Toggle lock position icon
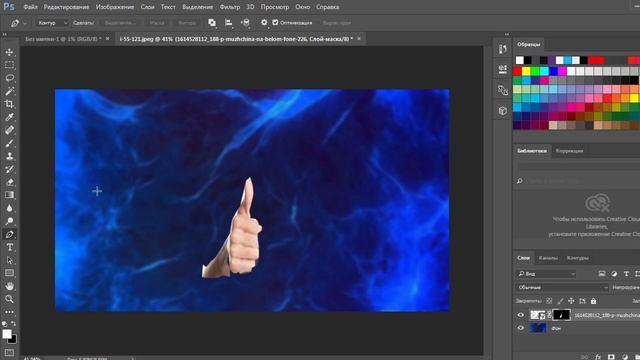 [571, 301]
